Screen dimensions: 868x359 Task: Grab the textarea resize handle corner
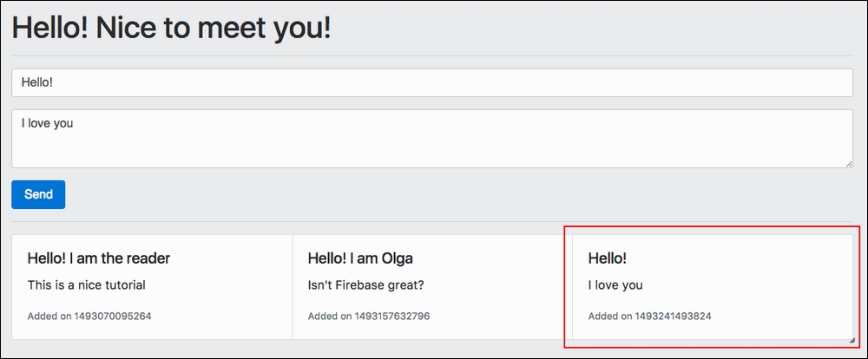coord(849,164)
